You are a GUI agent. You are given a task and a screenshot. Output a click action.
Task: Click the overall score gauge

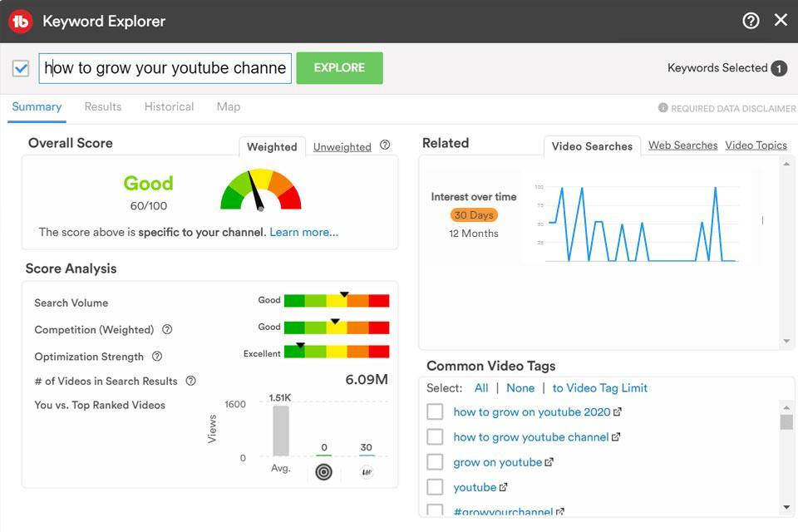point(260,190)
